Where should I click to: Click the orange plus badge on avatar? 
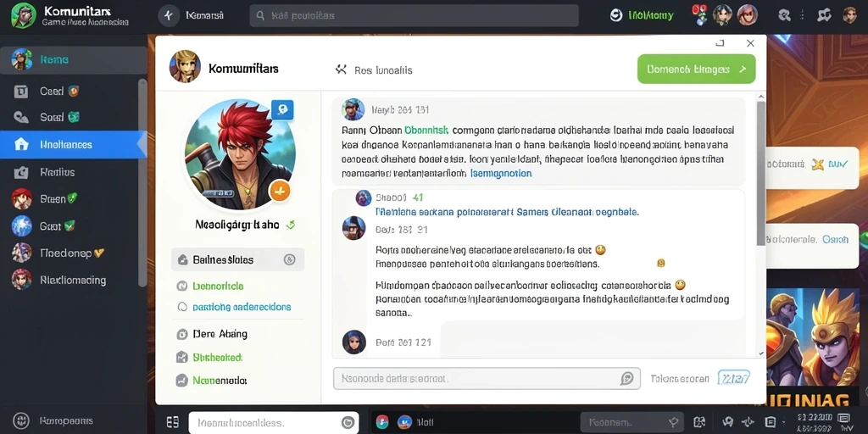pos(280,191)
